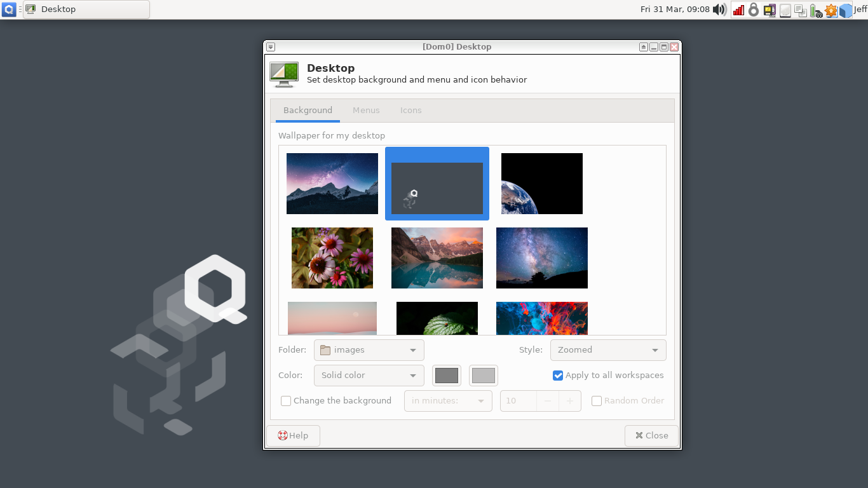Decrease interval with the minus button

548,401
